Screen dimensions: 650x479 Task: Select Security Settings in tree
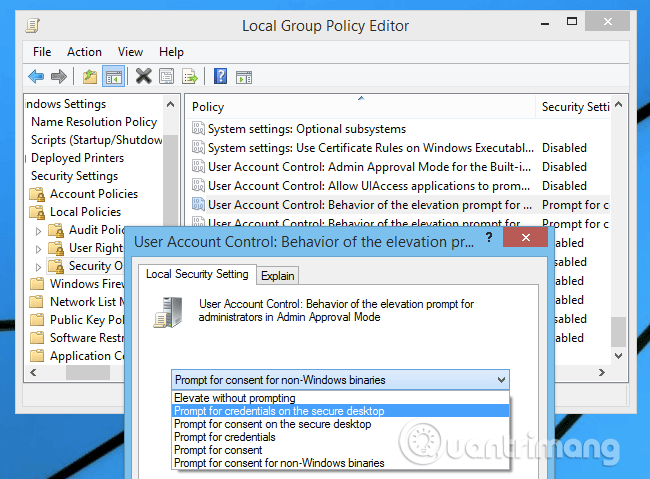74,176
